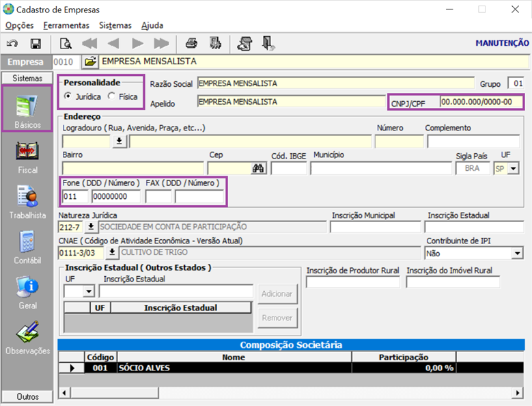Click the printer icon in toolbar
Screen dimensions: 532x406
[x=191, y=44]
